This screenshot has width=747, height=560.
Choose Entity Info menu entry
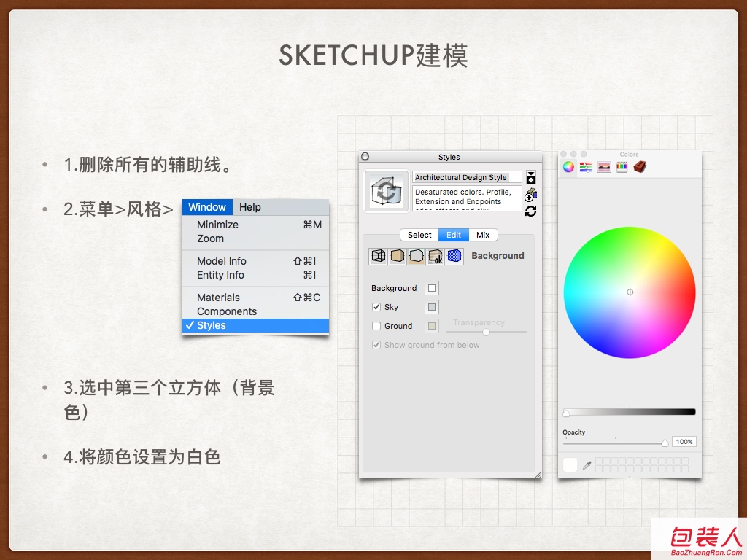coord(256,275)
